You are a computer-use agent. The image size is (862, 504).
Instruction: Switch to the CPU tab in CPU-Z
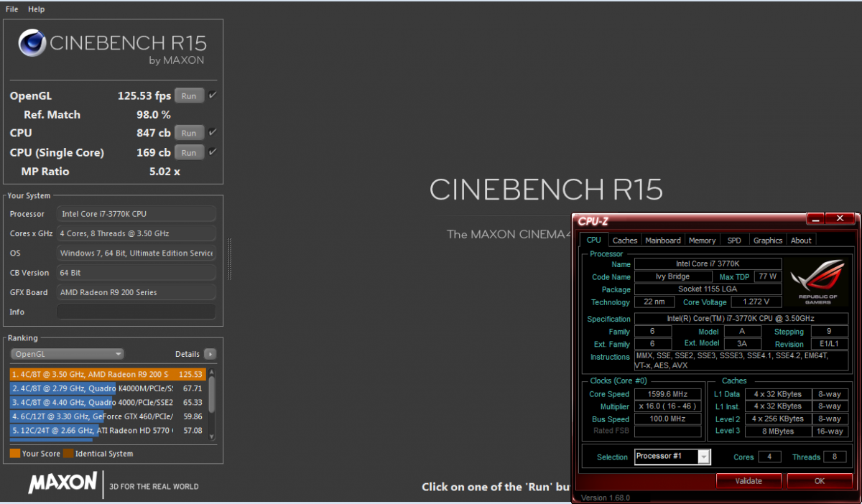coord(594,240)
